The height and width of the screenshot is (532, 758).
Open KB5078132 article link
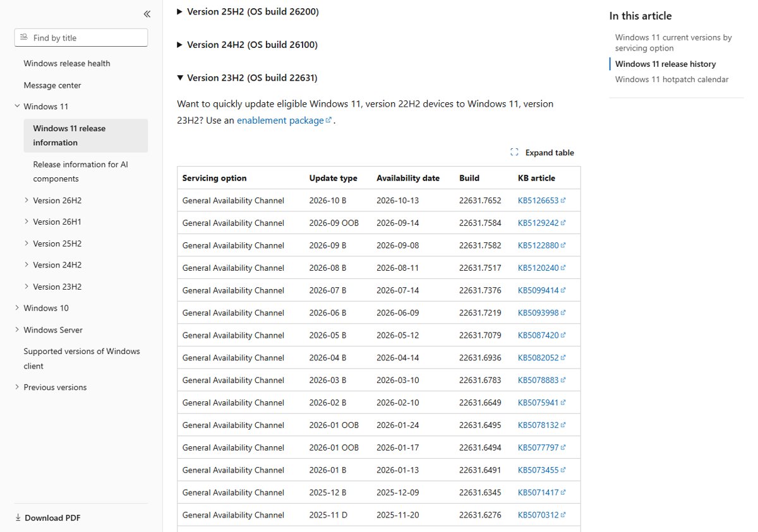(x=538, y=425)
